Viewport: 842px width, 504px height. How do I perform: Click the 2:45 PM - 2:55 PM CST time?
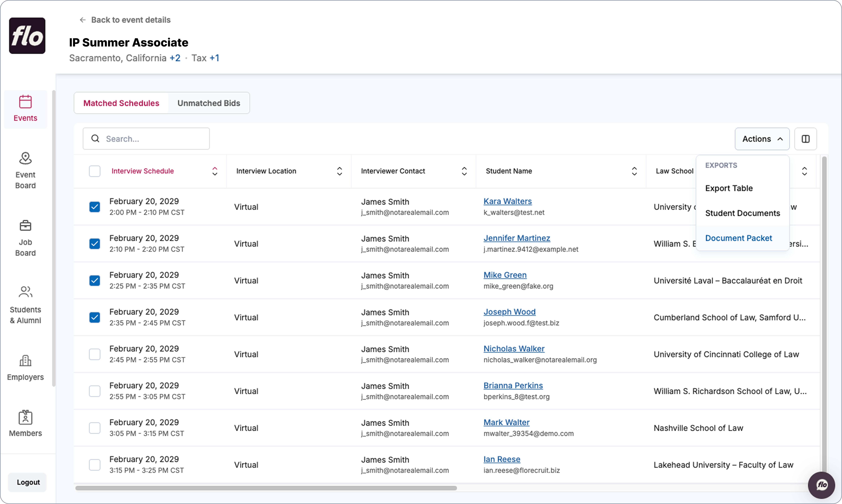[147, 360]
